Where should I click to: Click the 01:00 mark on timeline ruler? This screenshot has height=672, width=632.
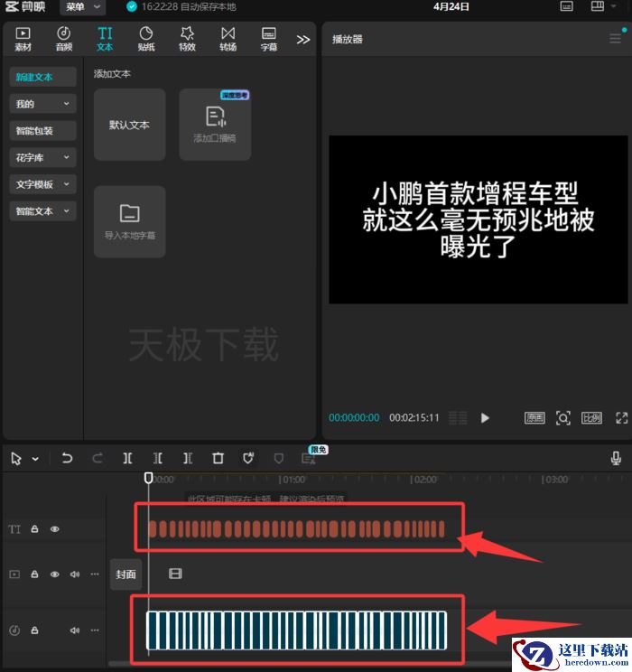293,479
